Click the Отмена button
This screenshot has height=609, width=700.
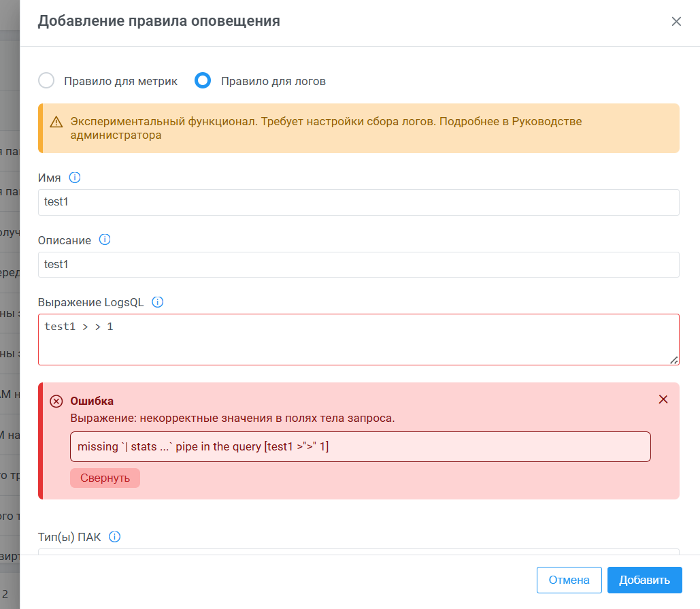pyautogui.click(x=569, y=580)
